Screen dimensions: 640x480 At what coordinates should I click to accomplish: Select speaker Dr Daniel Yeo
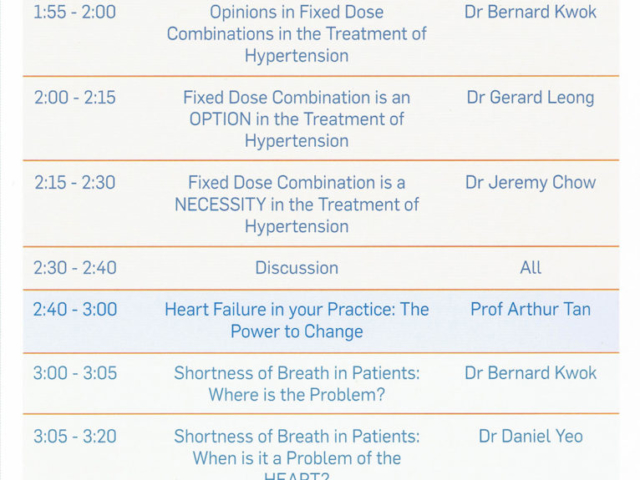click(x=530, y=437)
